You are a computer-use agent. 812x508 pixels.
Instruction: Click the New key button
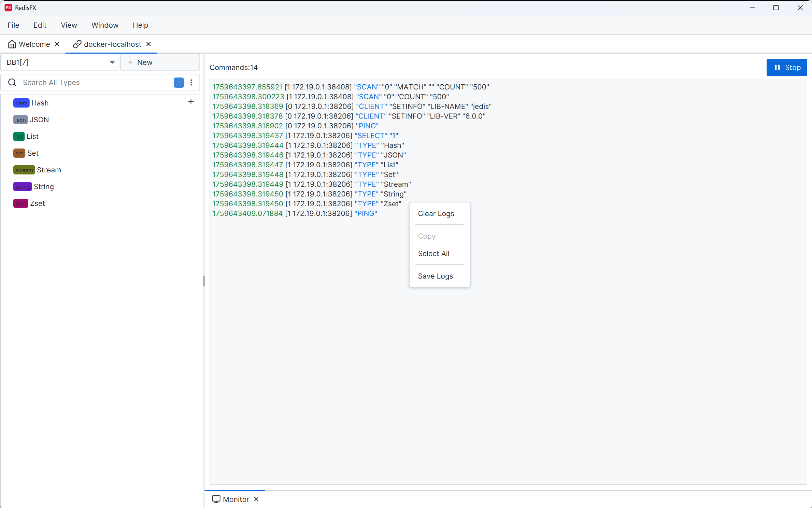coord(160,62)
